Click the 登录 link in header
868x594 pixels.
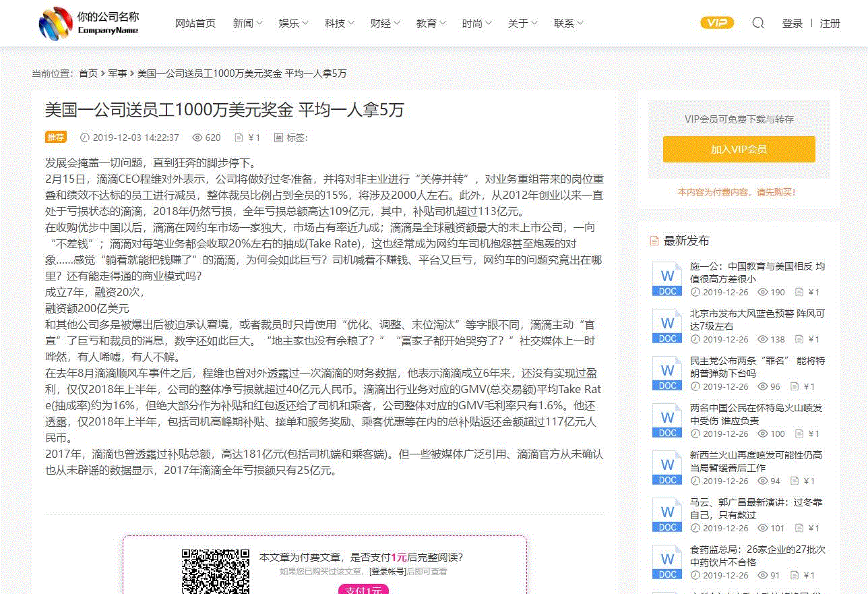click(792, 24)
